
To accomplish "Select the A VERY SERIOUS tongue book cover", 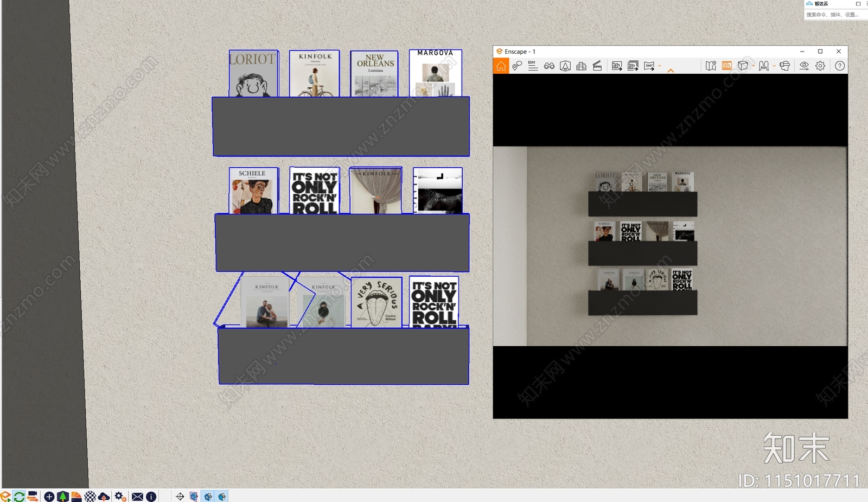I will pos(376,302).
